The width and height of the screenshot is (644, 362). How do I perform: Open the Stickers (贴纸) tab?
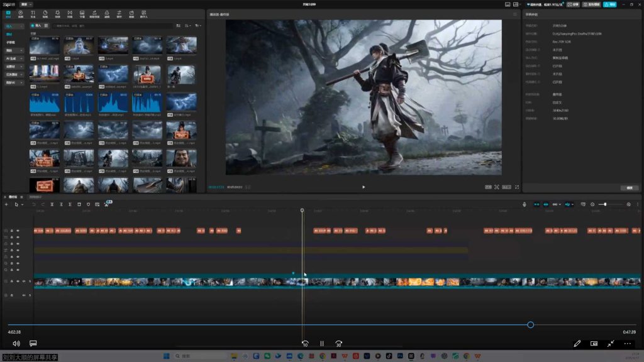pos(45,14)
